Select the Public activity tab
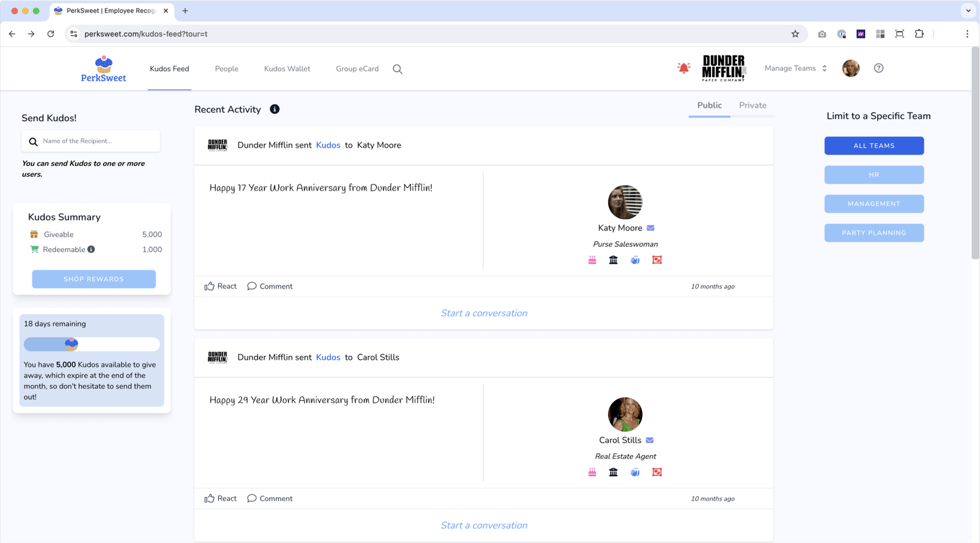Viewport: 980px width, 543px height. click(x=710, y=105)
